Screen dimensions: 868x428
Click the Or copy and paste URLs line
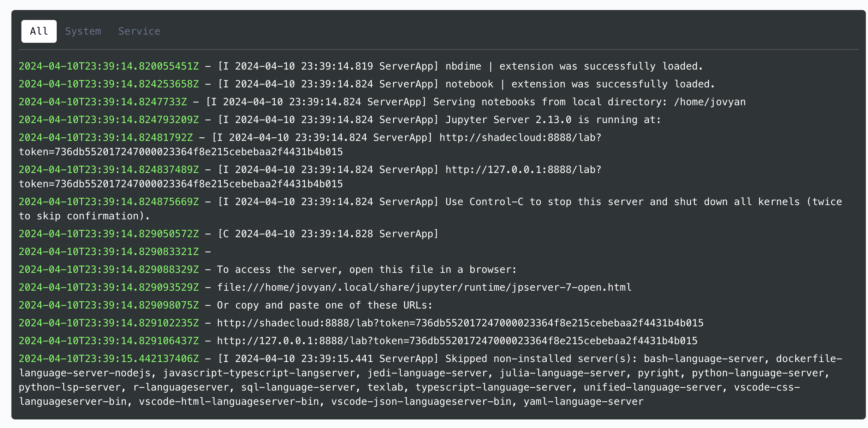coord(325,305)
